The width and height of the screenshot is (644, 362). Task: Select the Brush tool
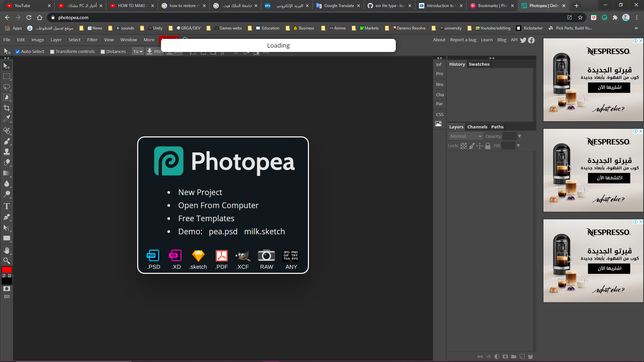click(x=7, y=141)
